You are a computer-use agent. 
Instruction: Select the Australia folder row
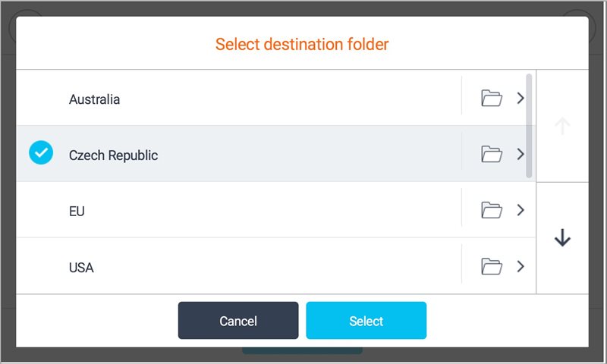[x=239, y=98]
